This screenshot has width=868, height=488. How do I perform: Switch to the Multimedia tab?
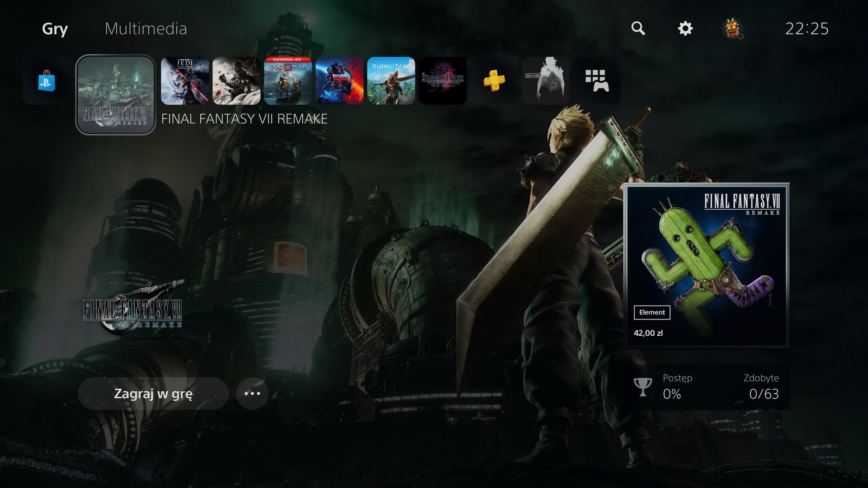(146, 29)
